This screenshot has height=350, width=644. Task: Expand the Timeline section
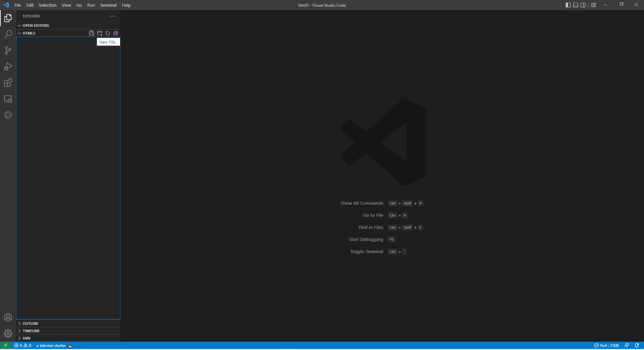(x=68, y=331)
